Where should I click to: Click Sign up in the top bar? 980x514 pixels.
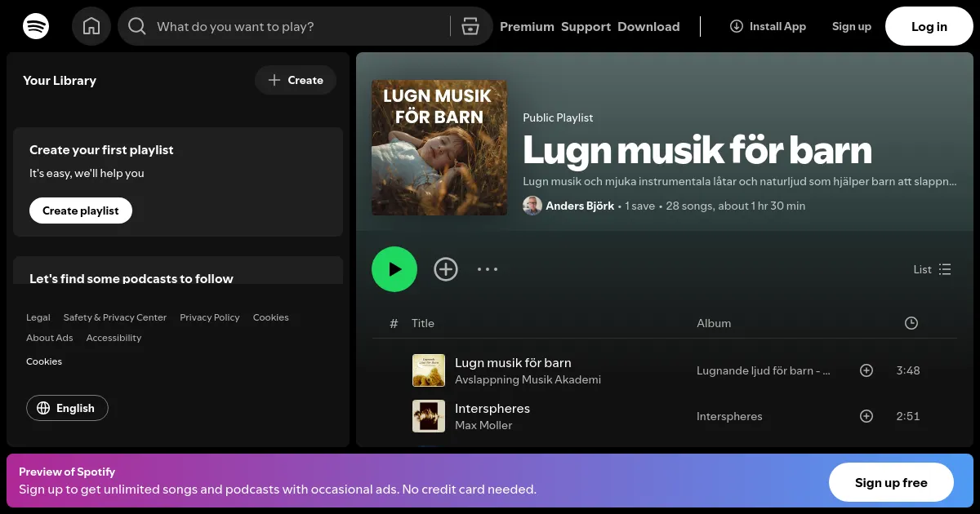click(852, 26)
